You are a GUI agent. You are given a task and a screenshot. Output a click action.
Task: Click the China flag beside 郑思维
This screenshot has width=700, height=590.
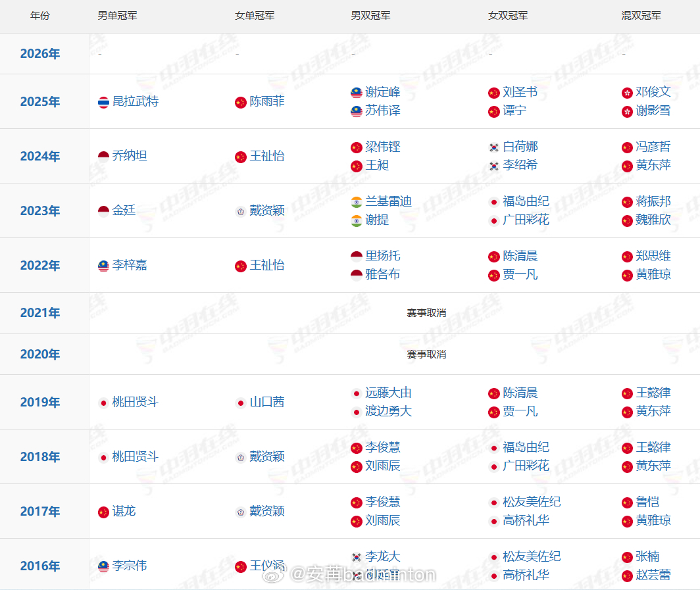[627, 257]
